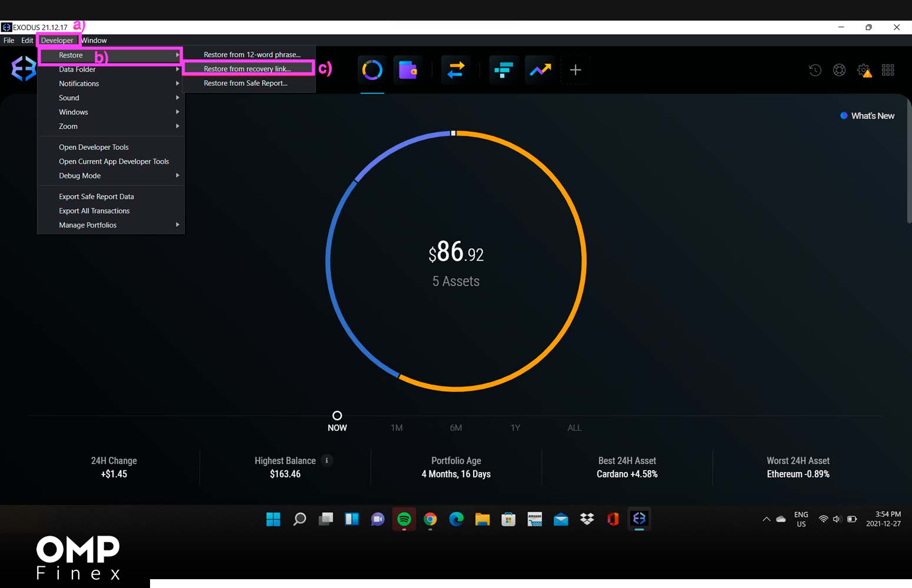This screenshot has height=588, width=912.
Task: Select the ALL timeline range
Action: click(x=574, y=427)
